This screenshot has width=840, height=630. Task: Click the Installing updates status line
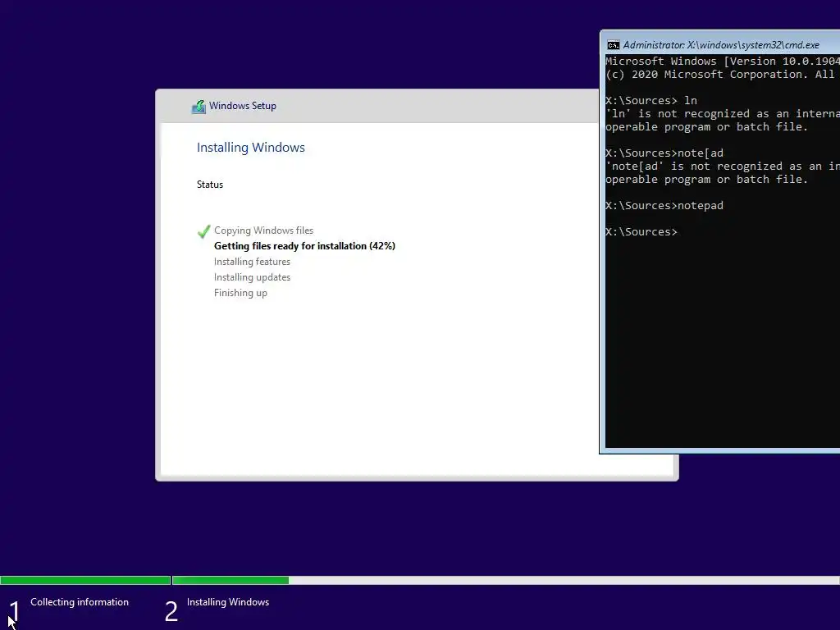pos(253,277)
